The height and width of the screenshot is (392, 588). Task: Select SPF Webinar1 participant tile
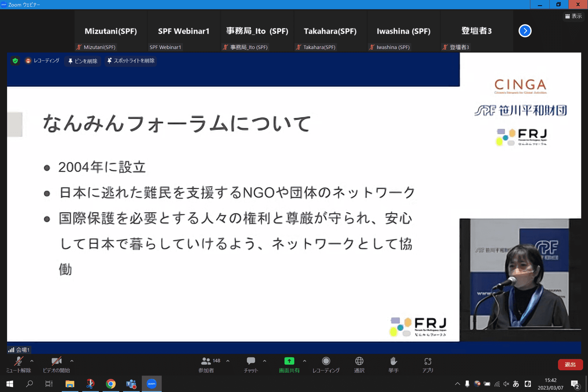pyautogui.click(x=184, y=31)
